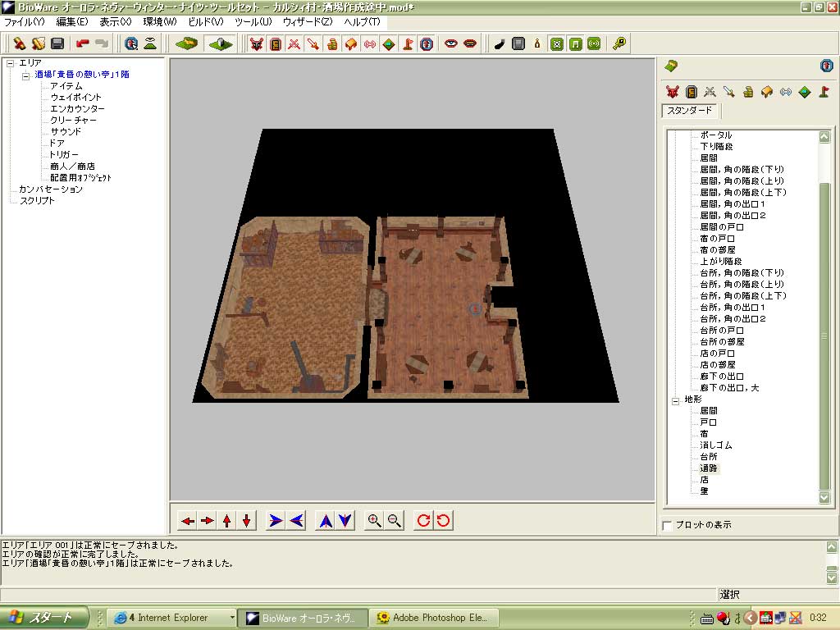The image size is (840, 630).
Task: Click the black feather icon in toolbar
Action: click(500, 44)
